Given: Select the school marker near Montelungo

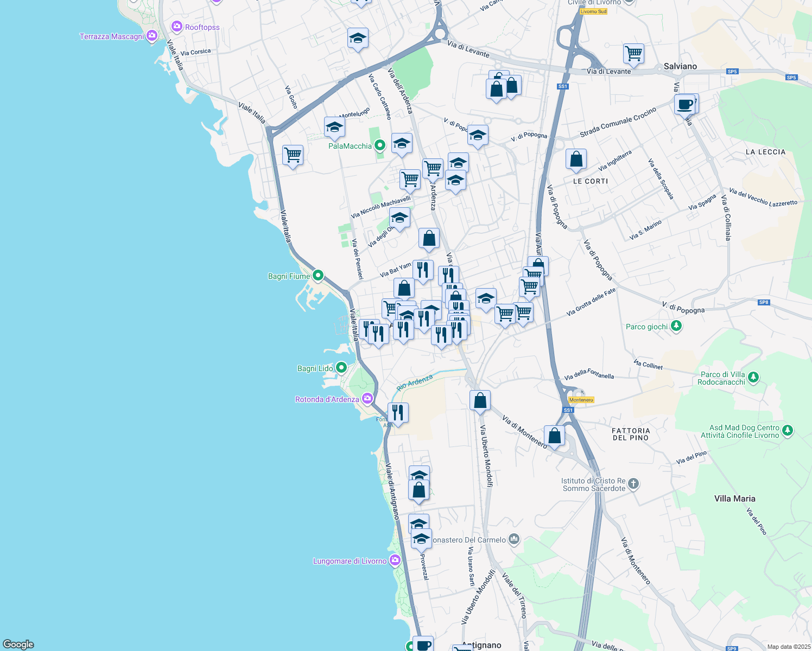Looking at the screenshot, I should [x=334, y=127].
